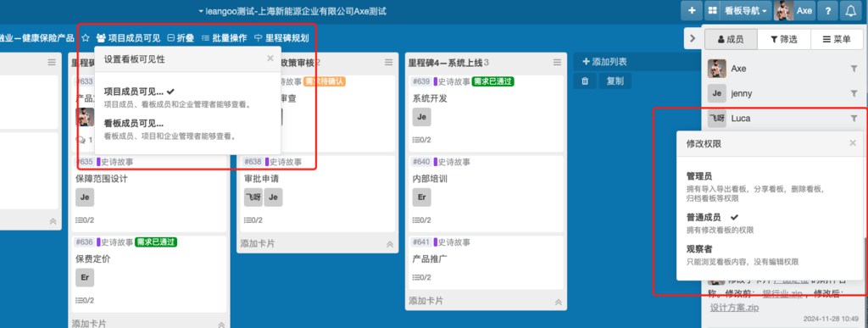Click filter icon next to jenny
The width and height of the screenshot is (868, 328).
854,93
